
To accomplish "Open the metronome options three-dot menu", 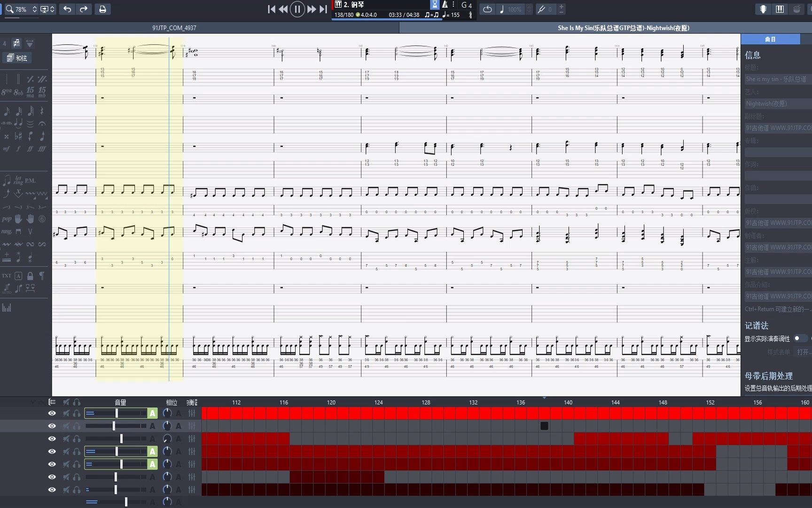I will coord(453,5).
